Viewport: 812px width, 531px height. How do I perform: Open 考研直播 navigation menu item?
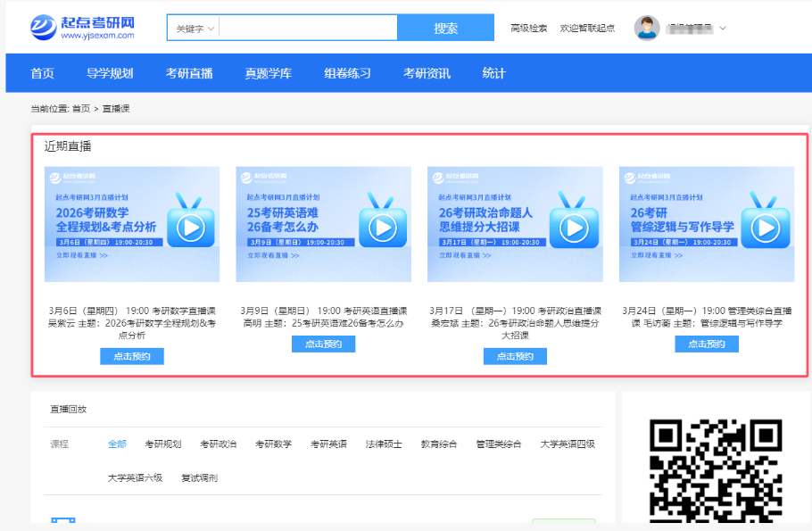click(x=189, y=73)
